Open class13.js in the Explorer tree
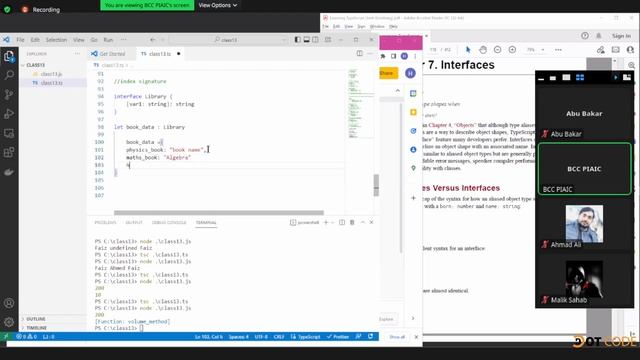Screen dimensions: 640x360 [x=51, y=74]
